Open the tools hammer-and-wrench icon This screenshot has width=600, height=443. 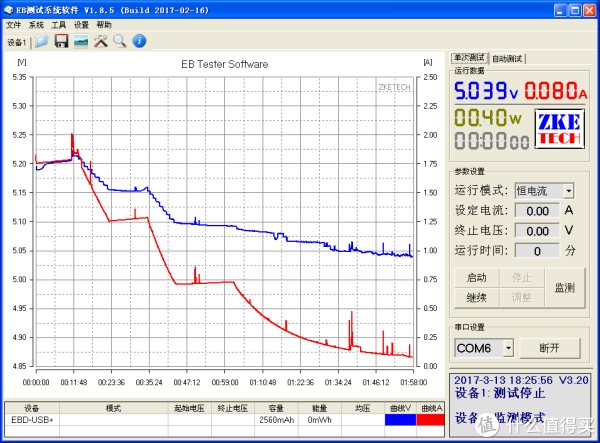point(101,41)
